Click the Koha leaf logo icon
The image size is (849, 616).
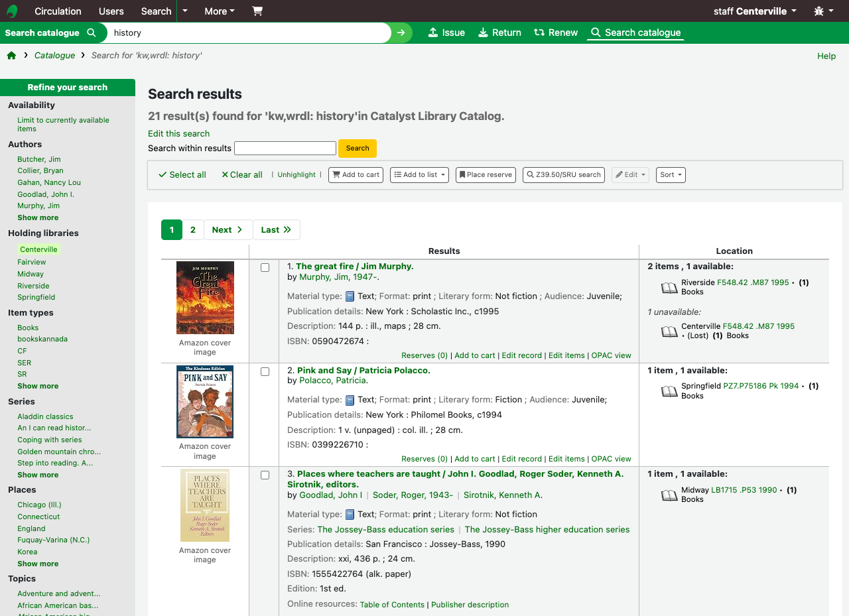pyautogui.click(x=12, y=11)
